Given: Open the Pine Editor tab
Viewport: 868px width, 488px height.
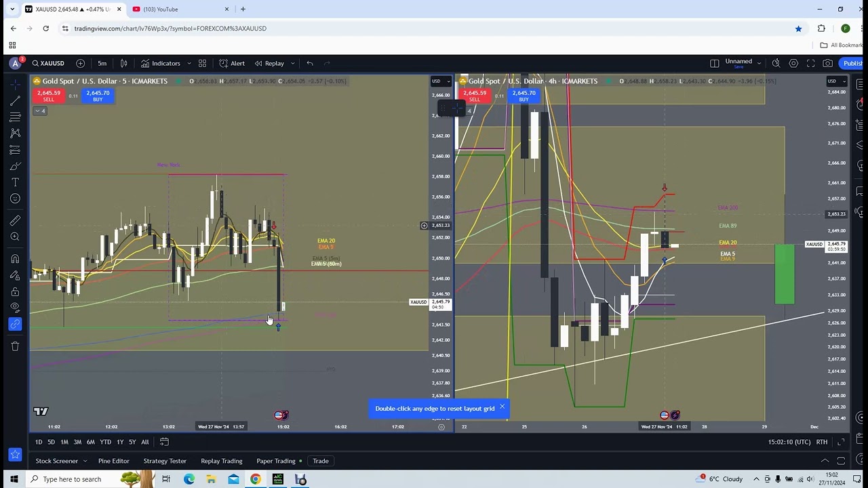Looking at the screenshot, I should click(113, 461).
